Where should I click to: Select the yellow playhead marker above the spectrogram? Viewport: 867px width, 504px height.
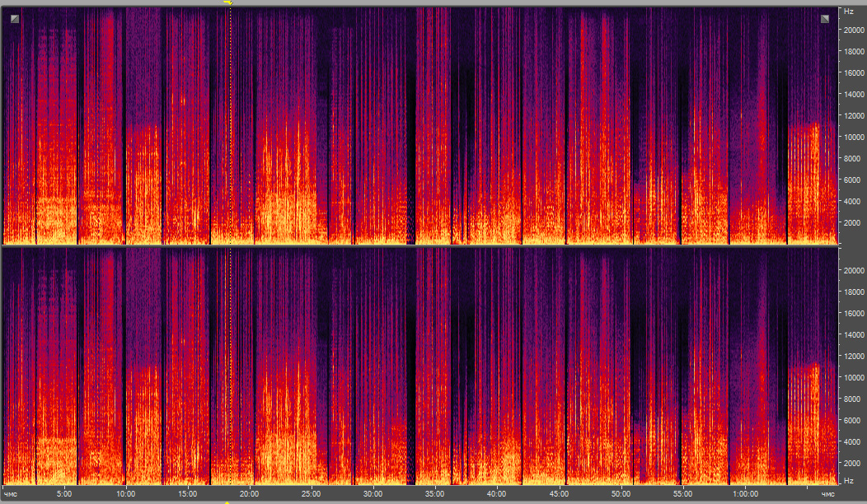[229, 3]
